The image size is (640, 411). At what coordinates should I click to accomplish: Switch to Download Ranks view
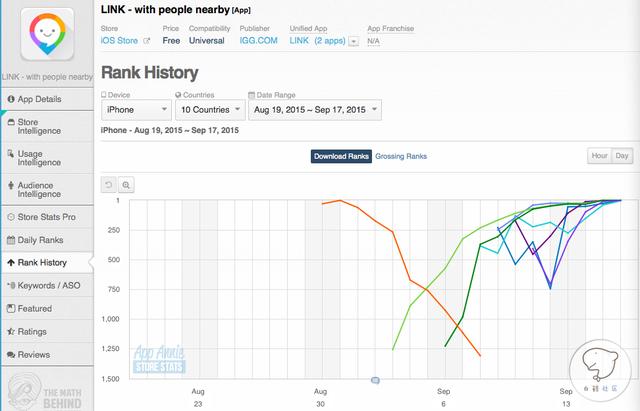click(x=341, y=156)
